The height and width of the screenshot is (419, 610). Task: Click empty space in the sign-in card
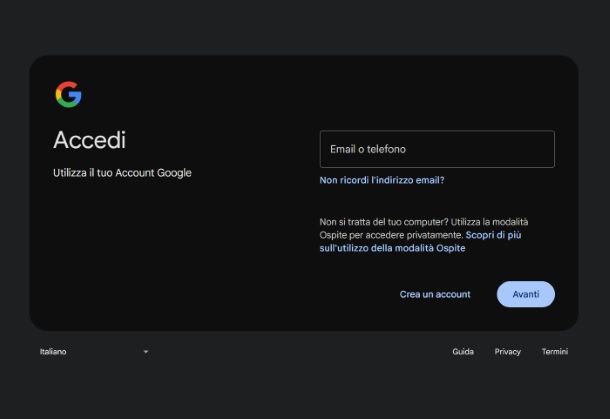pos(180,260)
